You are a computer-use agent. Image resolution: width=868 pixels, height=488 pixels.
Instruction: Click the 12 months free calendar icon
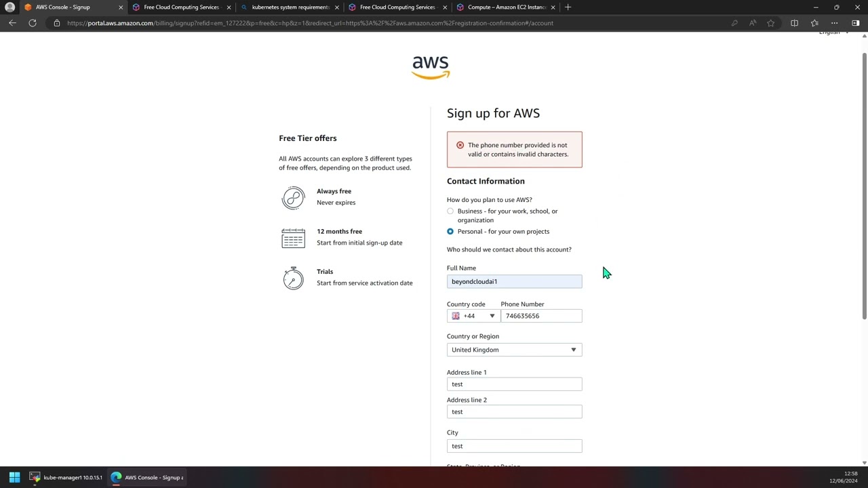[294, 238]
